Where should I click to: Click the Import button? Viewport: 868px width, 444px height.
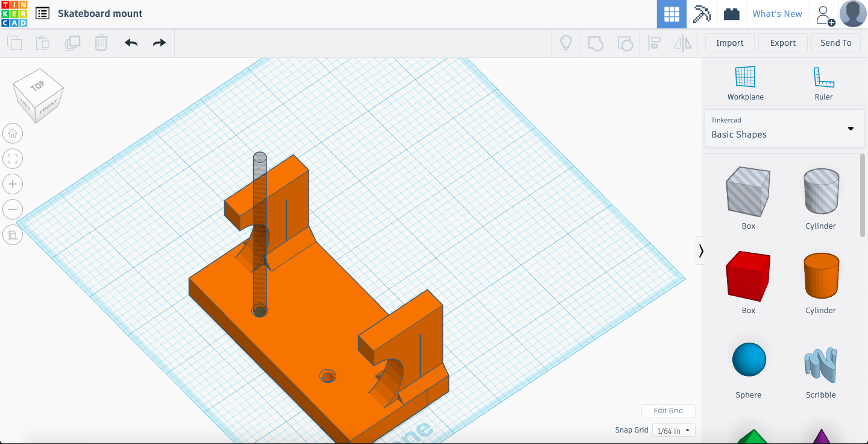click(x=730, y=43)
